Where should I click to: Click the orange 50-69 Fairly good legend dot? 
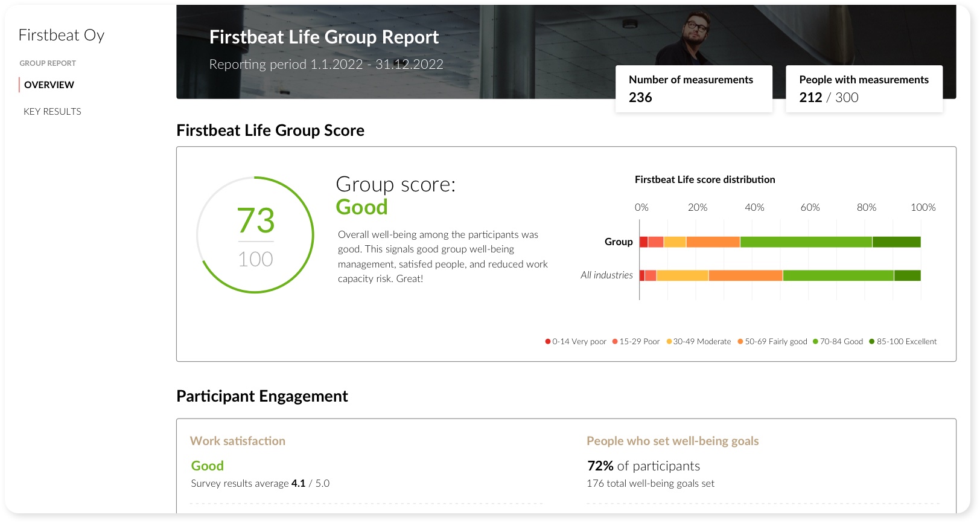coord(740,341)
